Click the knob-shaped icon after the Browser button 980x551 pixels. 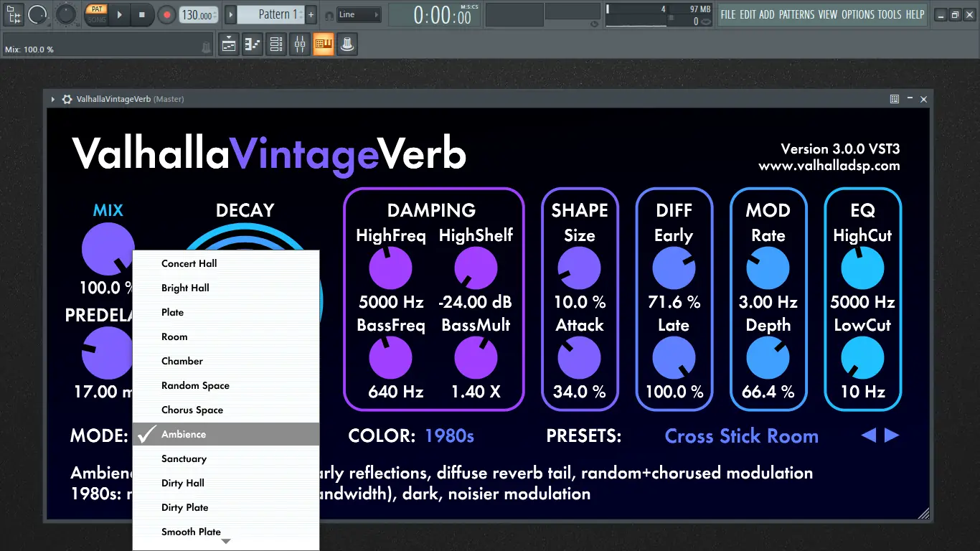pos(347,44)
